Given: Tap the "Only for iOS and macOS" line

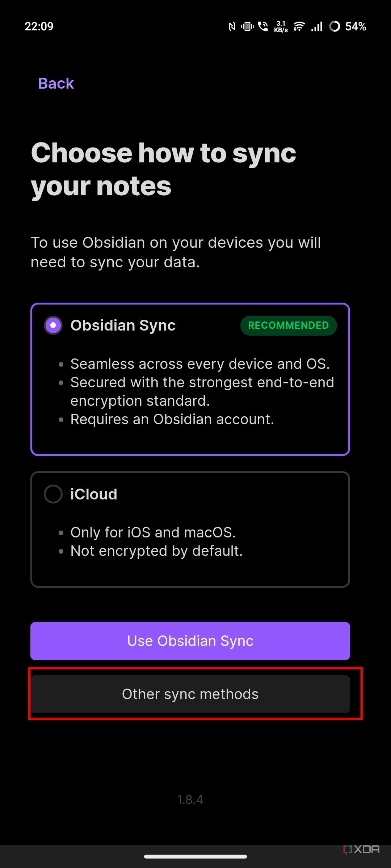Looking at the screenshot, I should coord(153,532).
